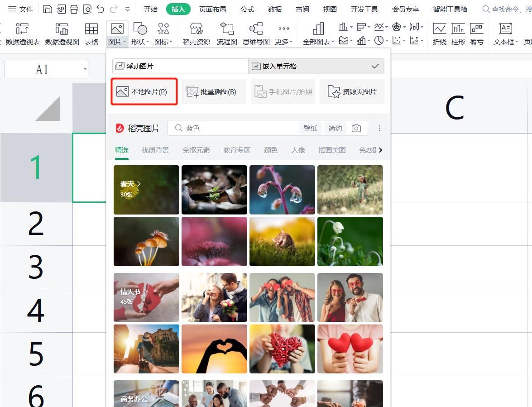The height and width of the screenshot is (407, 532).
Task: Switch to the 数据 tab
Action: 275,9
